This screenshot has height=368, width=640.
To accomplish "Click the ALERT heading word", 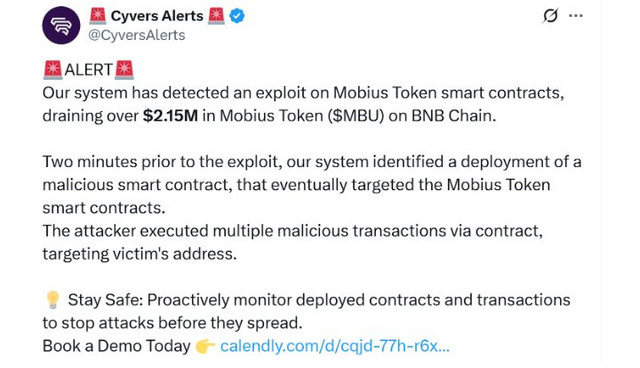I will point(88,70).
